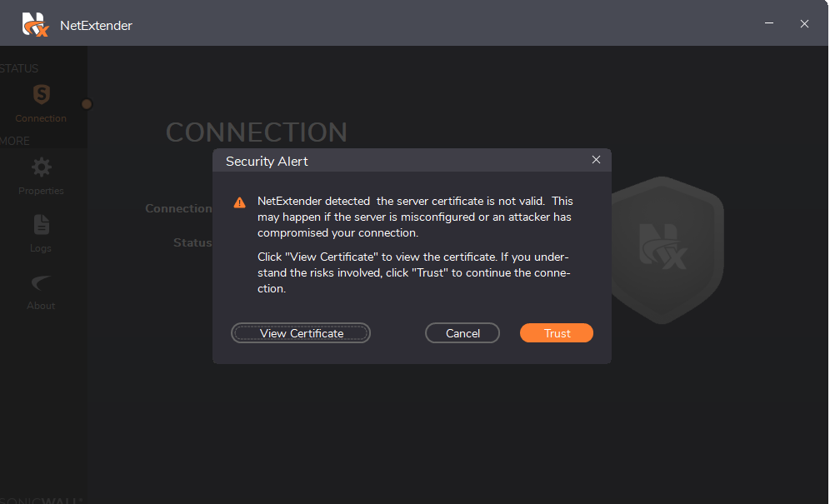
Task: Click the large NetExtender shield emblem
Action: coord(667,250)
